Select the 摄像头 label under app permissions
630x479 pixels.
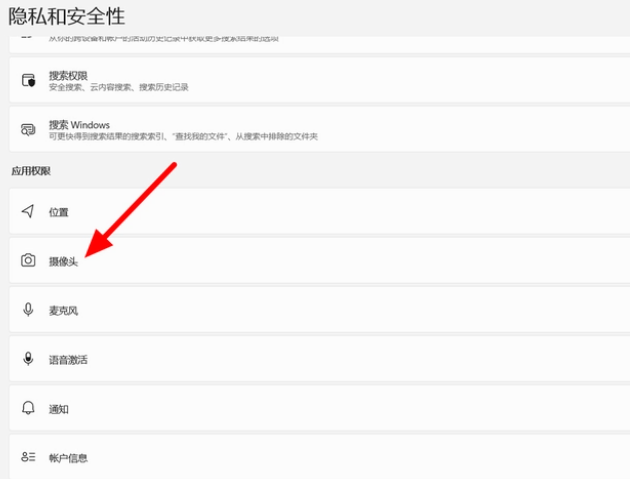point(64,261)
